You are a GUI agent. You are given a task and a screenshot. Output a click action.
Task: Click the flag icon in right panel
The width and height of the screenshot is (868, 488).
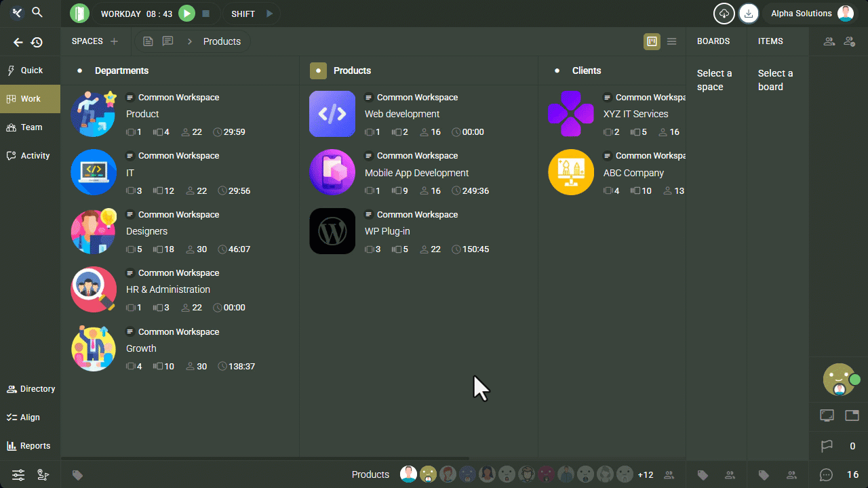click(x=827, y=446)
